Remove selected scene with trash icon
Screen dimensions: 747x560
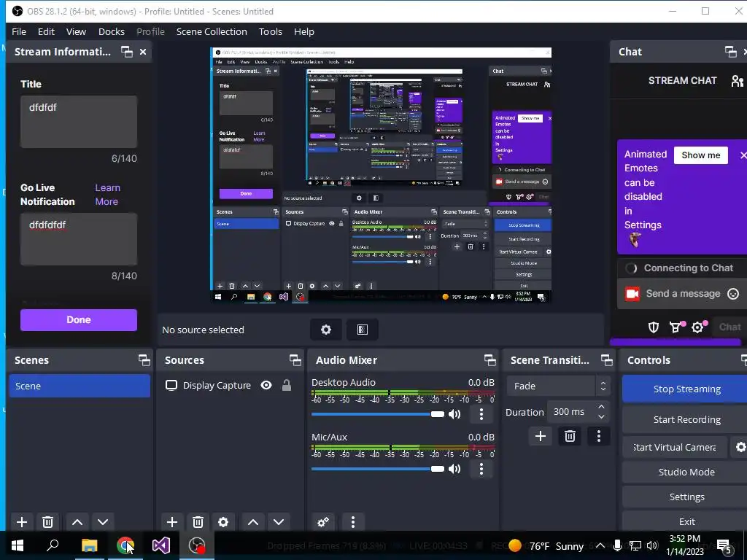tap(47, 522)
